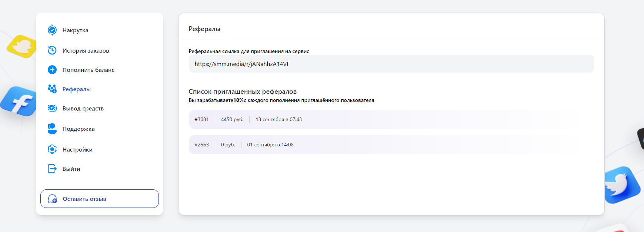This screenshot has height=232, width=644.
Task: Click the Вывод средств money icon
Action: coord(52,108)
